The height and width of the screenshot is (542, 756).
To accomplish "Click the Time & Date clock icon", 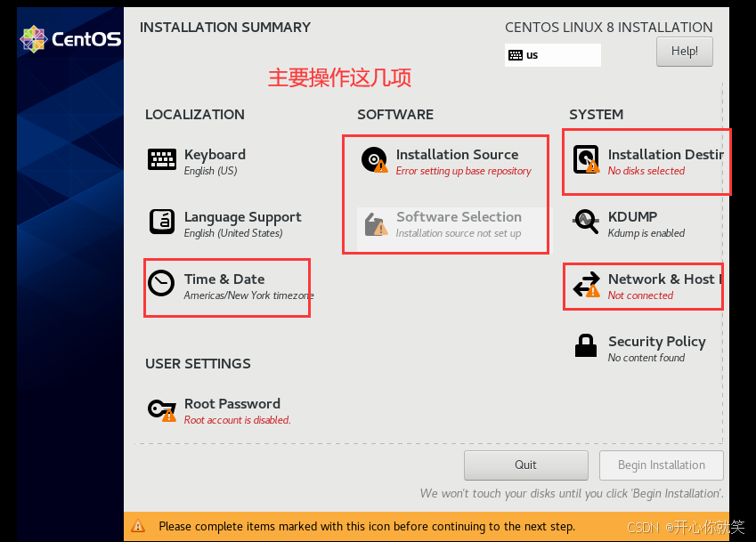I will [161, 283].
